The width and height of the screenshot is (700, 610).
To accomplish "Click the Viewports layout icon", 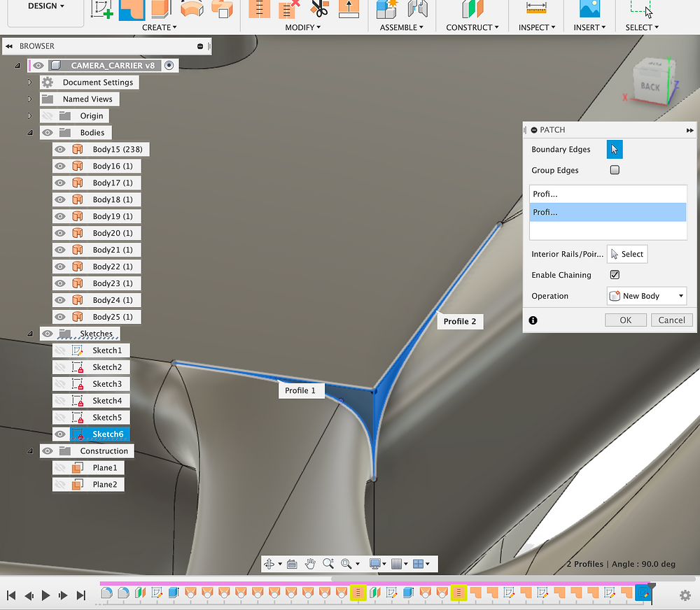I will [x=419, y=564].
